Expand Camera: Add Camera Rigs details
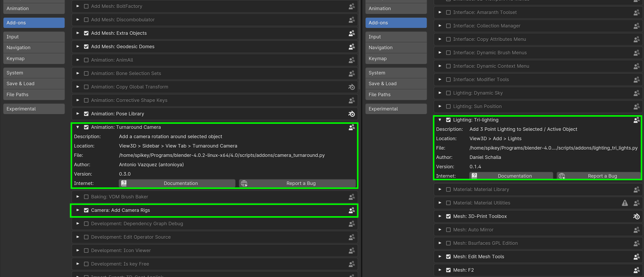 (x=77, y=210)
